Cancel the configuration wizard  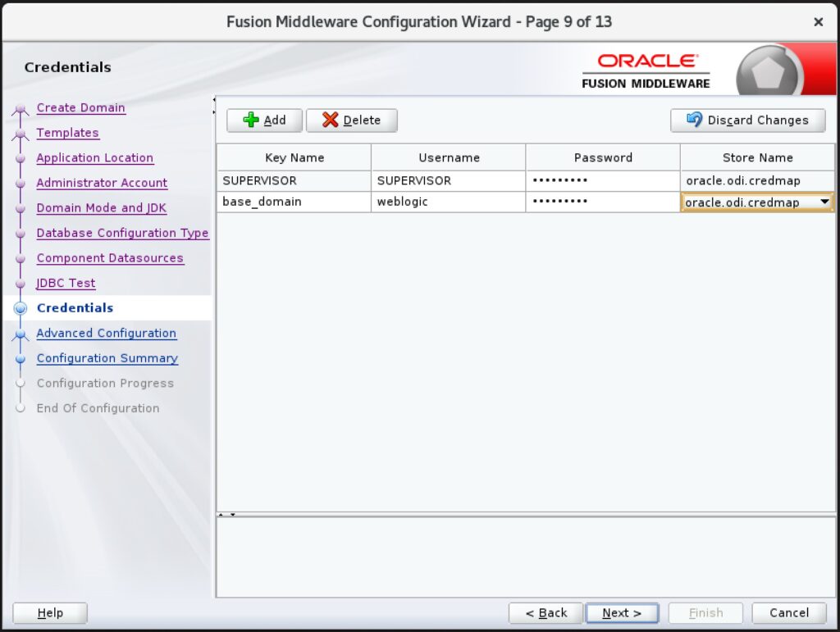click(789, 612)
